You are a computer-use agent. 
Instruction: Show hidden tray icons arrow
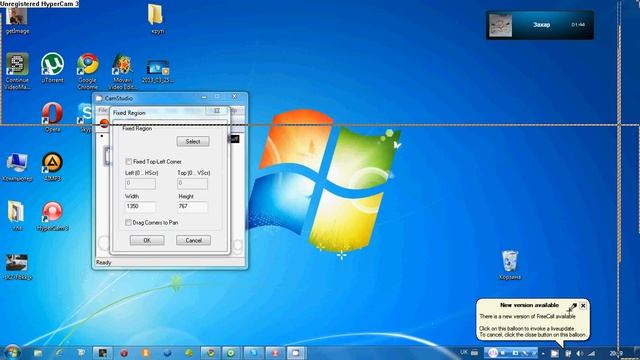point(543,353)
